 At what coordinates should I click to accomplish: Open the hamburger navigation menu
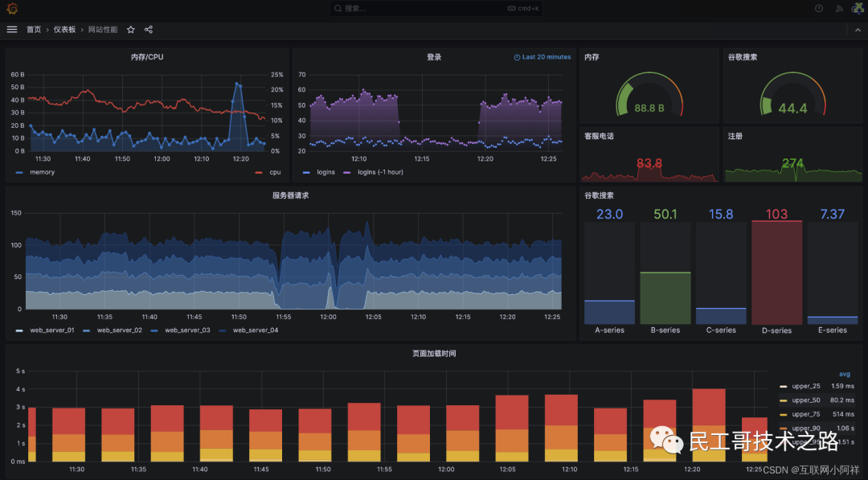pyautogui.click(x=11, y=29)
